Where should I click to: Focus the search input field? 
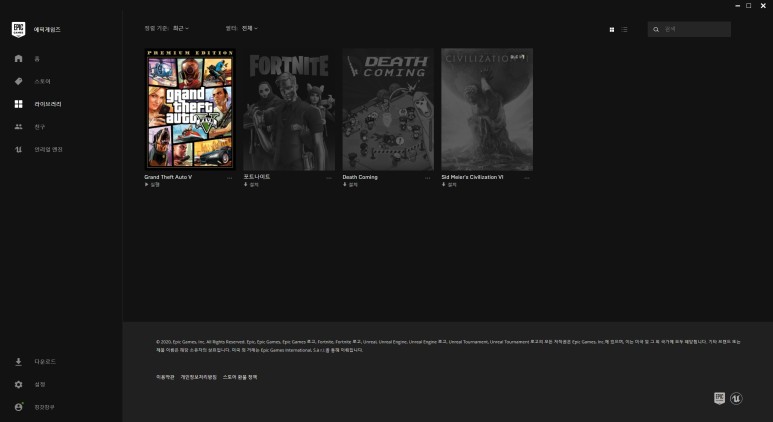[689, 30]
